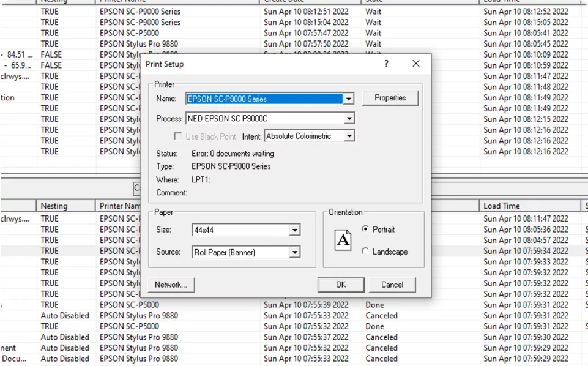Image resolution: width=588 pixels, height=366 pixels.
Task: Click the Print Setup title bar
Action: (x=257, y=64)
